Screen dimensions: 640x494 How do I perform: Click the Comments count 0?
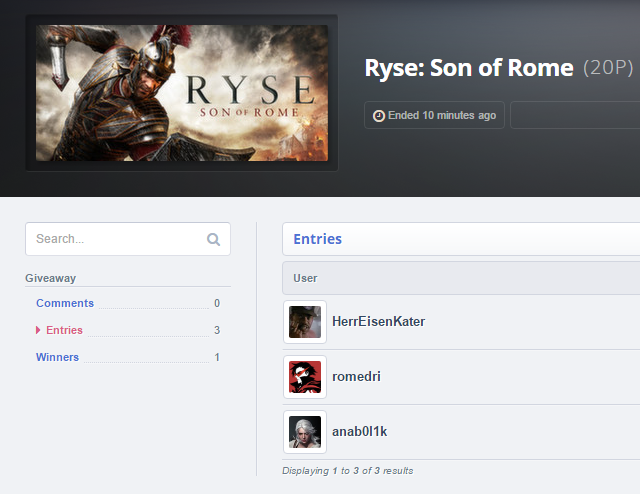click(217, 303)
